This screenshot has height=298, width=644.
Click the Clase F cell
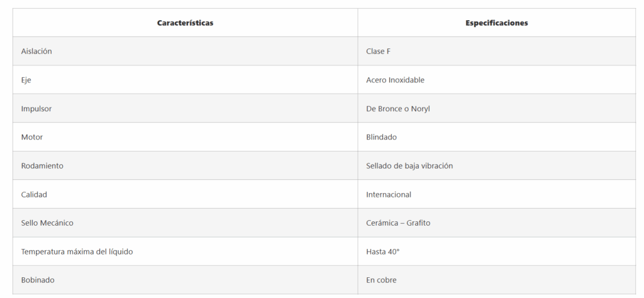tap(378, 52)
